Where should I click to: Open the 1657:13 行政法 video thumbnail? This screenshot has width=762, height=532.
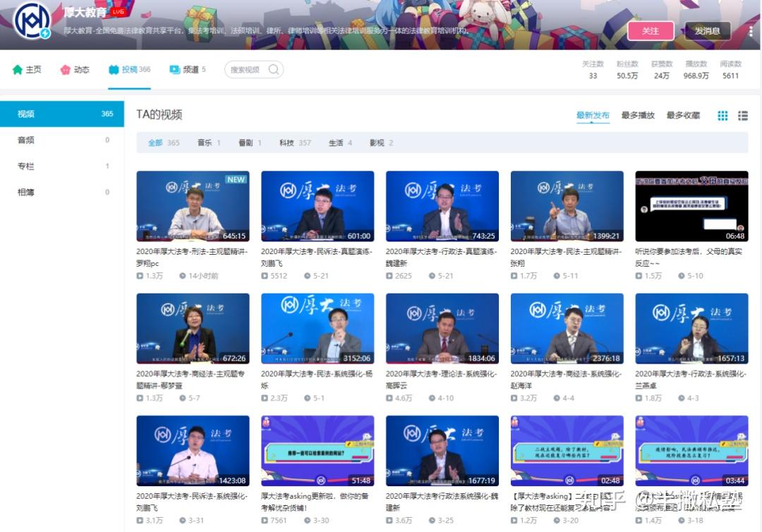(x=692, y=328)
